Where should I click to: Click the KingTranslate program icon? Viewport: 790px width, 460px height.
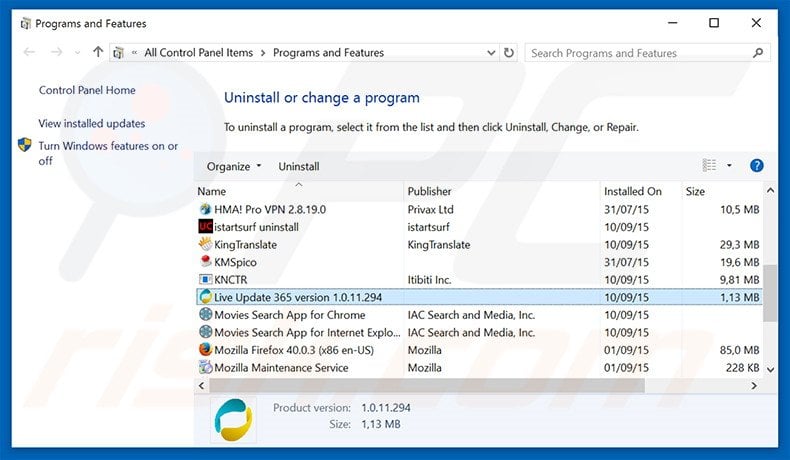click(205, 244)
